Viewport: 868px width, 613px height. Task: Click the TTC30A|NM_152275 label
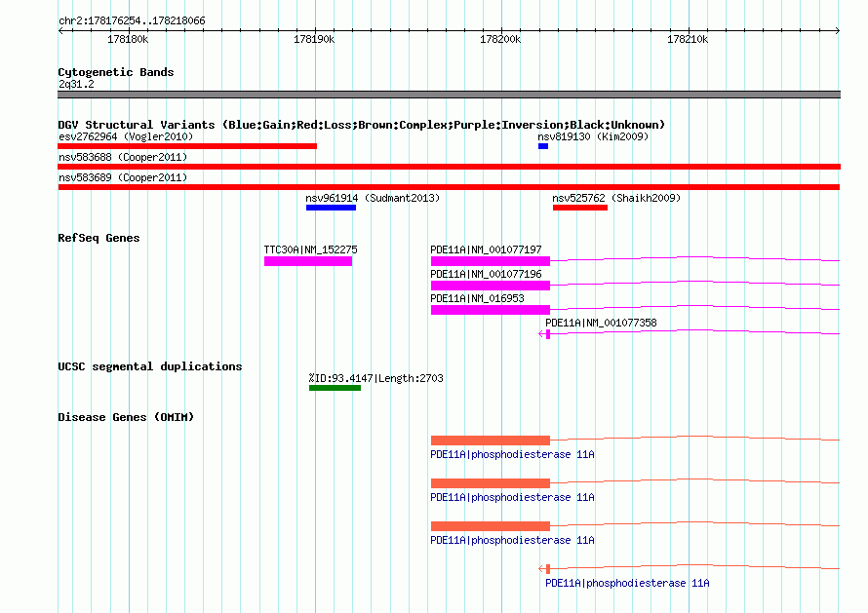click(310, 250)
